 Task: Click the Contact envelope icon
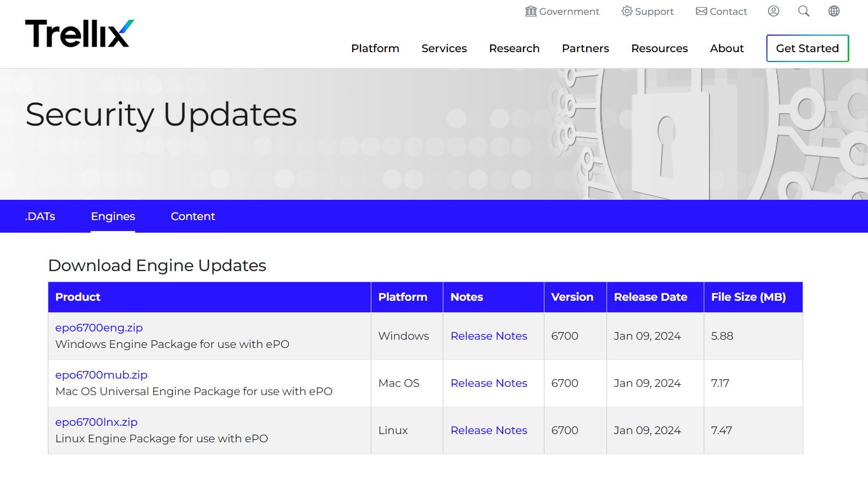(x=702, y=11)
